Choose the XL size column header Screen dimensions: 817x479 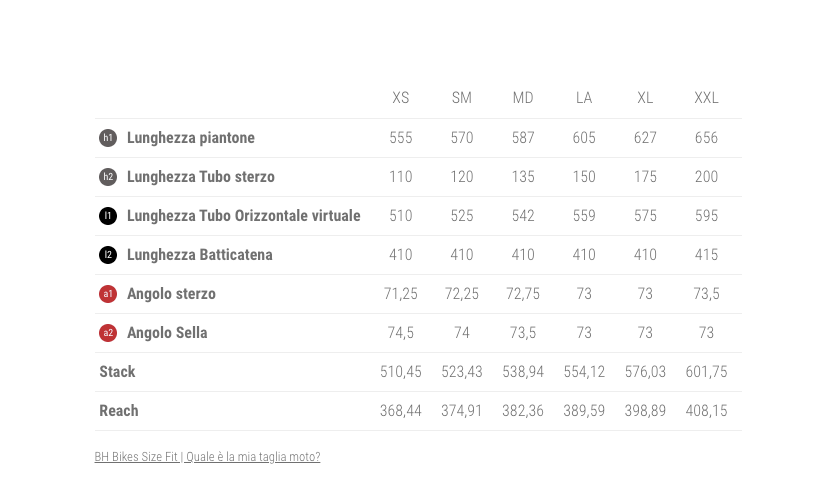(645, 98)
